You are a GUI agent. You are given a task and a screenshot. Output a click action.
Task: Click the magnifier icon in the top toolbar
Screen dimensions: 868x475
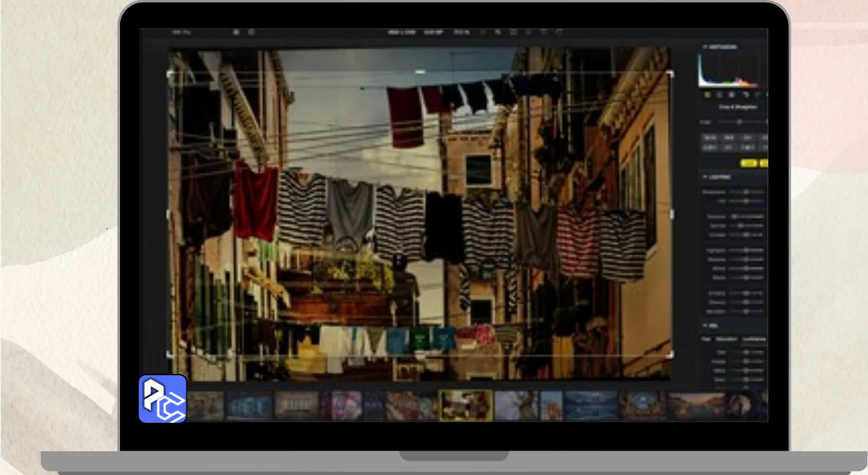[x=498, y=32]
